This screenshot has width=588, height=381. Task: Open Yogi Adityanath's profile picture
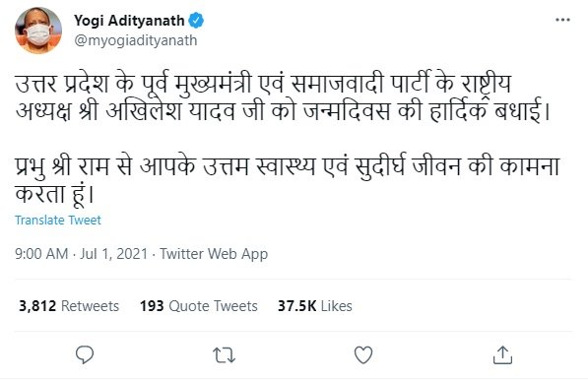38,31
